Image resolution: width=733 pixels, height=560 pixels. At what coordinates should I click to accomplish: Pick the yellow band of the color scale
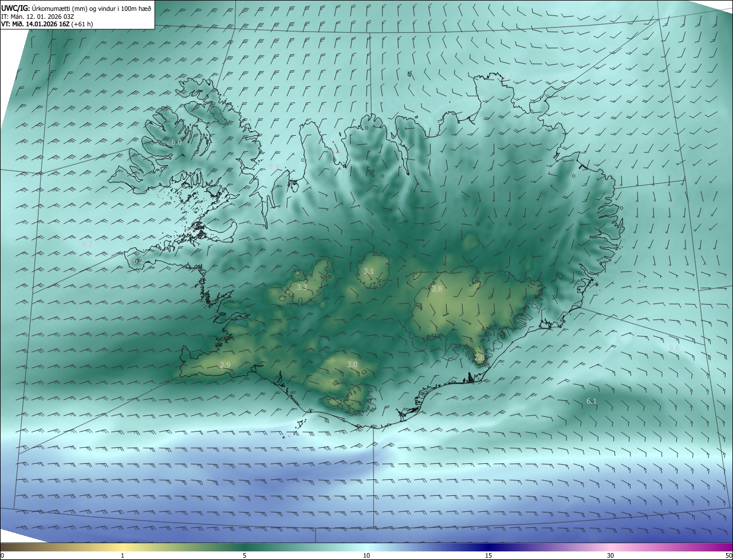(x=123, y=547)
